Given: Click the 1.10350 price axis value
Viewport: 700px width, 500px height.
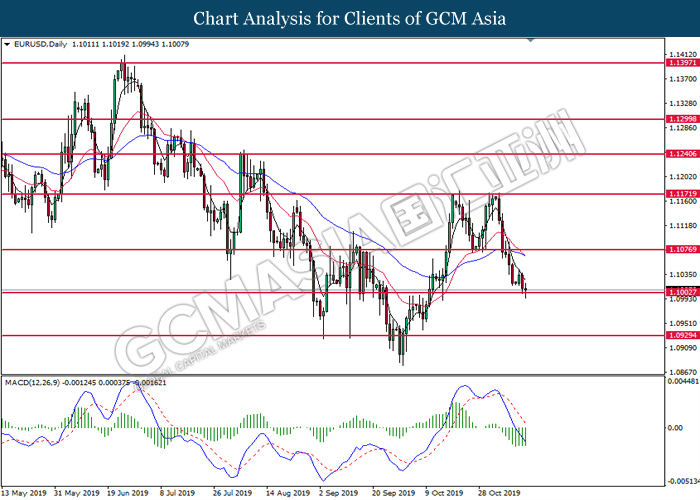Looking at the screenshot, I should (x=683, y=275).
